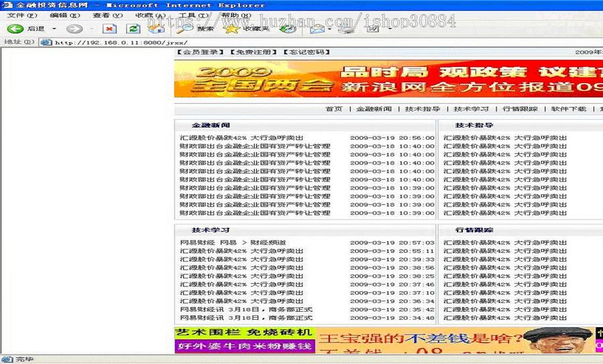Click the timestamp 2009-03-19 20:37:10

click(392, 293)
